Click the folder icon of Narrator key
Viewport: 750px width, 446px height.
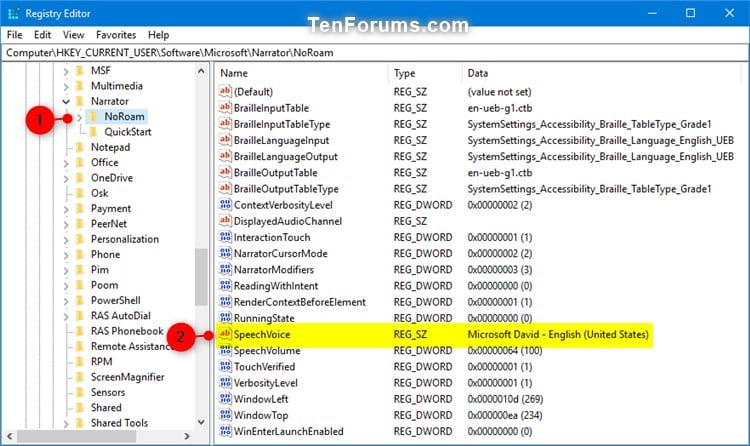click(80, 101)
